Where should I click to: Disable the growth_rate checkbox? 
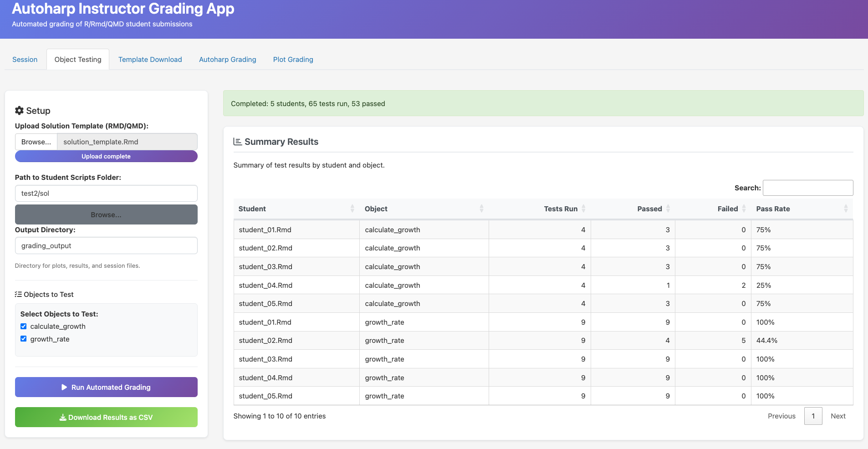tap(24, 338)
